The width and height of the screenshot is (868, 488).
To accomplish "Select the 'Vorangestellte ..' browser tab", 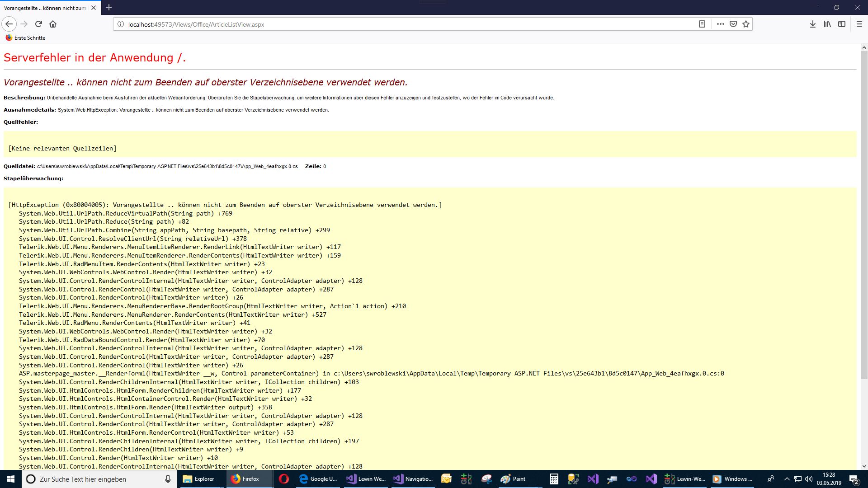I will [45, 8].
